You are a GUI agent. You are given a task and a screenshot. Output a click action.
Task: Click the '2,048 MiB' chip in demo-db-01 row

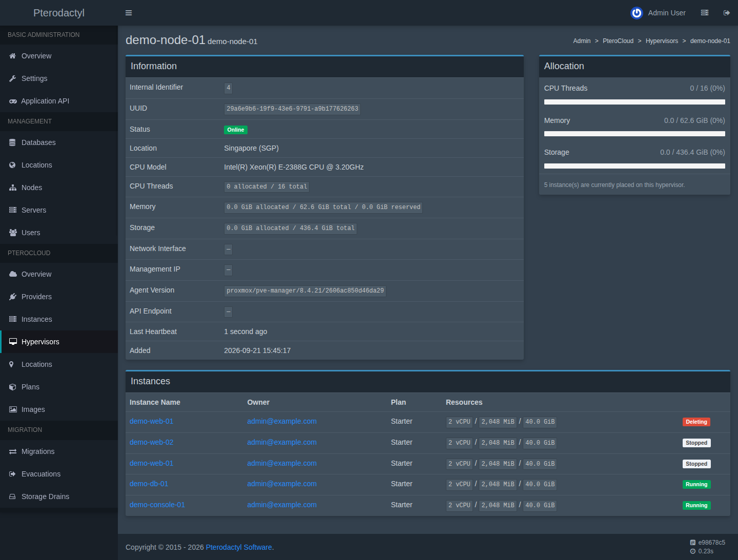click(x=498, y=484)
